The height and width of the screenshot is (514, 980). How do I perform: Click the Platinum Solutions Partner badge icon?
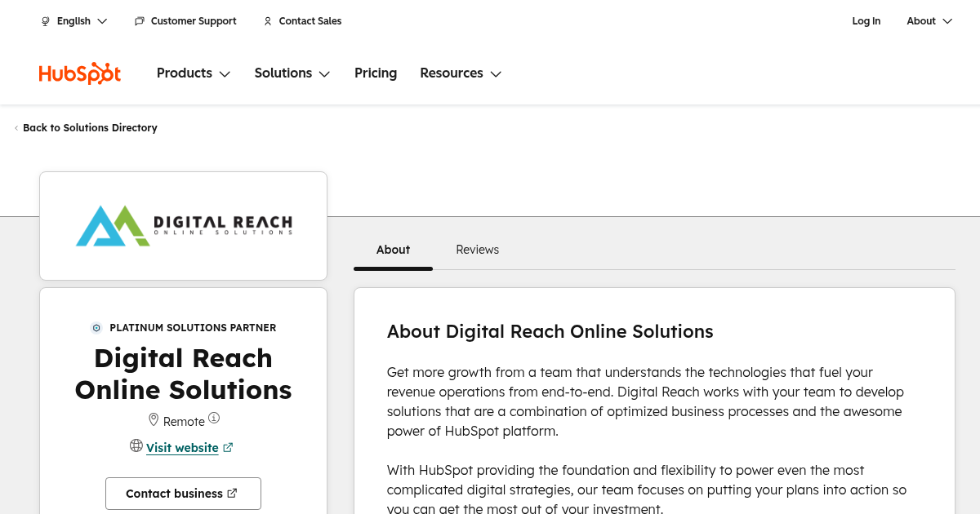(x=96, y=328)
